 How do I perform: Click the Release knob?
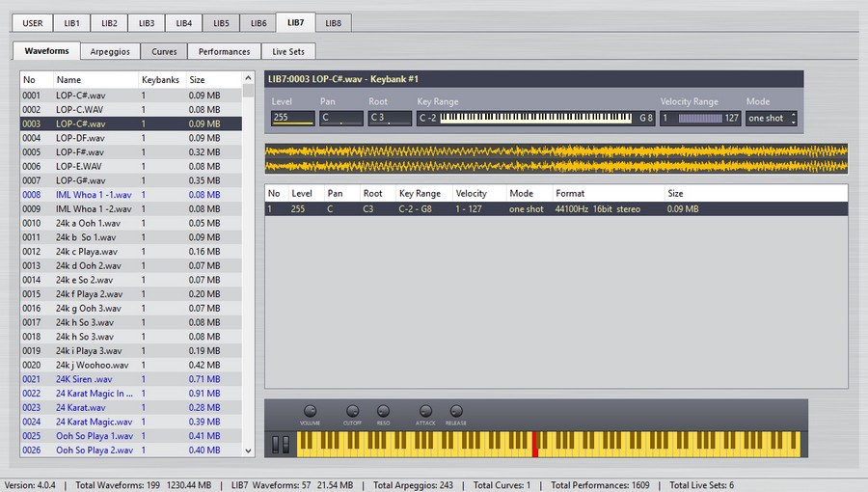click(456, 411)
